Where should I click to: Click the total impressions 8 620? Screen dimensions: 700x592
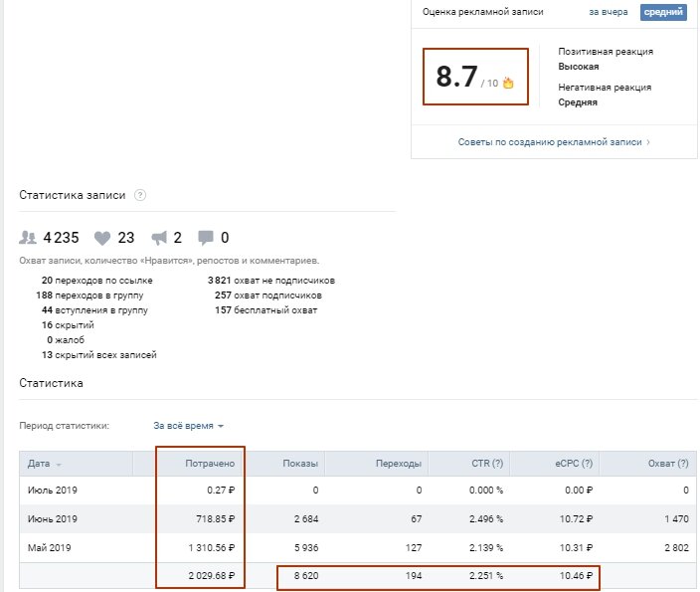tap(306, 576)
